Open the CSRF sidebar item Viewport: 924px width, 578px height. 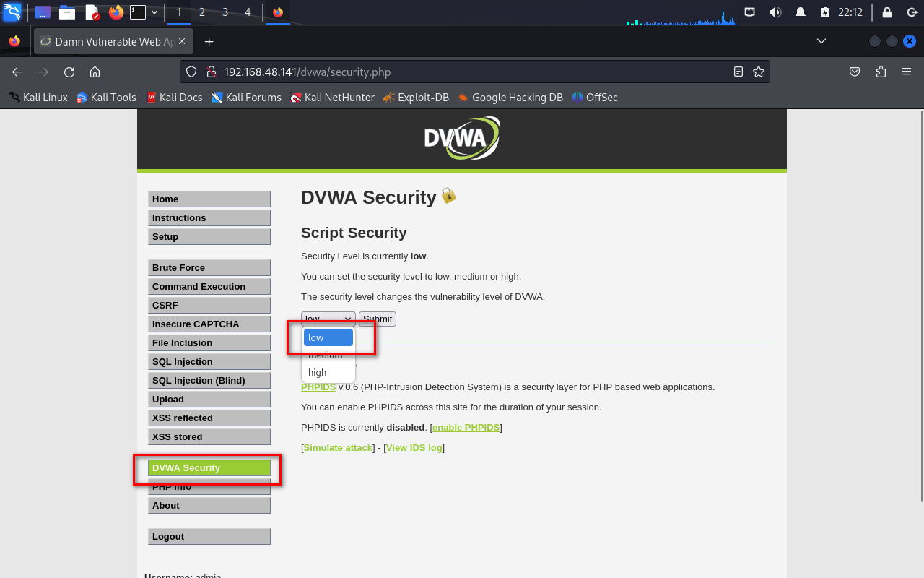click(209, 305)
